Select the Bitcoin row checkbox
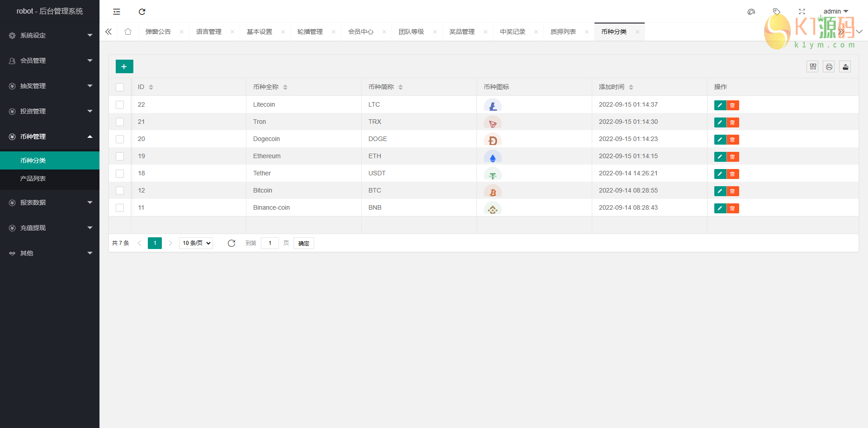Screen dimensions: 868x428 120,191
